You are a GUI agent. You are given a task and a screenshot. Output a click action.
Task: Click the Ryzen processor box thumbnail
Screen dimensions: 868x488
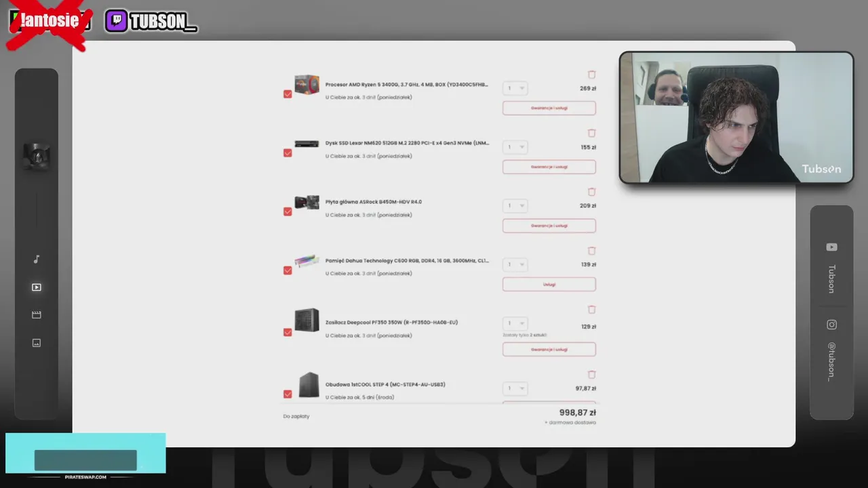point(307,85)
